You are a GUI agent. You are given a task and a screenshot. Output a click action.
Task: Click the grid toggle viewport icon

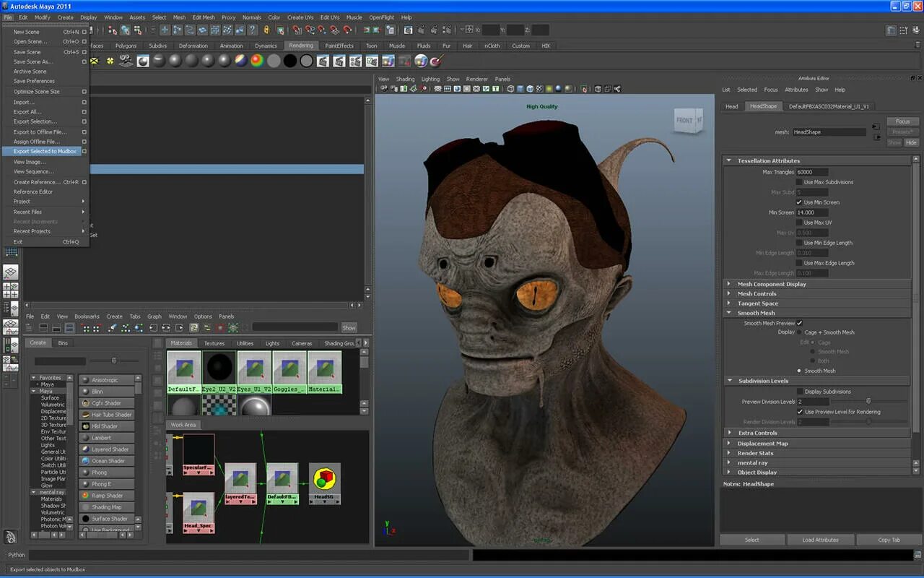[x=437, y=89]
